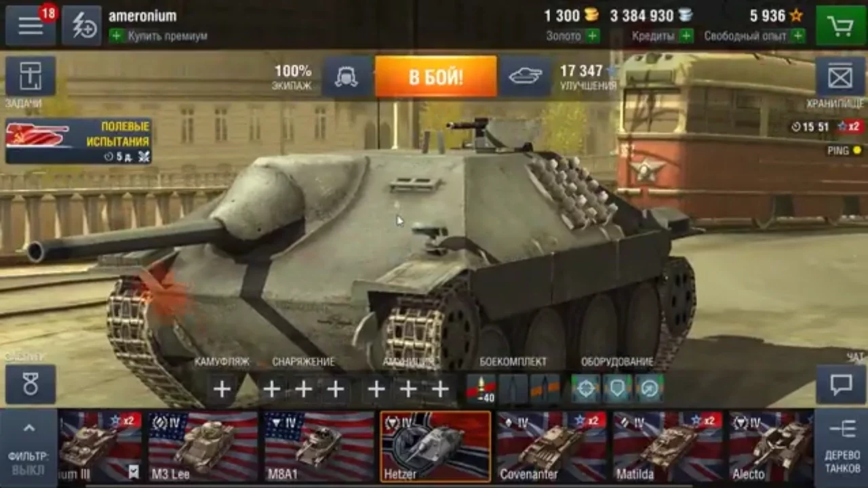This screenshot has width=868, height=488.
Task: Open the Хранилище storage icon
Action: click(x=840, y=77)
